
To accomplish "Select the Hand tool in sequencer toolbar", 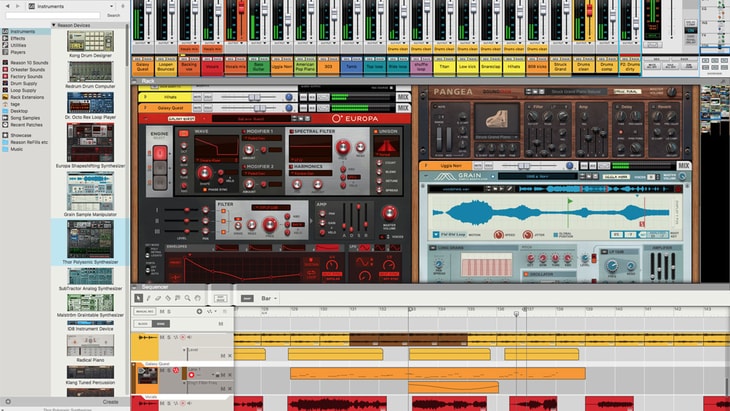I will tap(197, 298).
